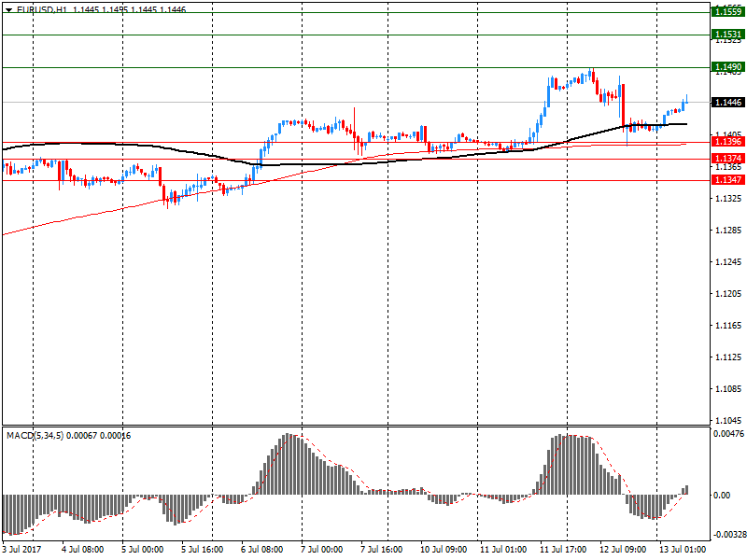Click the 1.1285 price scale value
This screenshot has width=747, height=560.
pyautogui.click(x=729, y=231)
